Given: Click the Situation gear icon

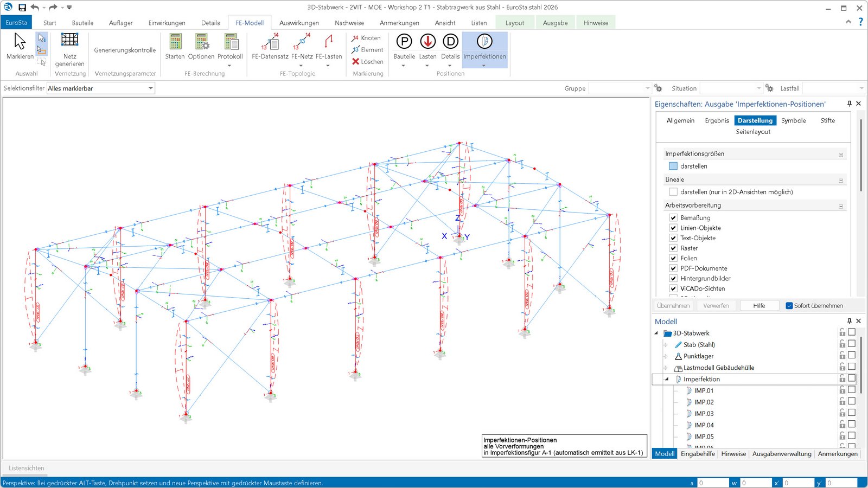Looking at the screenshot, I should coord(659,88).
